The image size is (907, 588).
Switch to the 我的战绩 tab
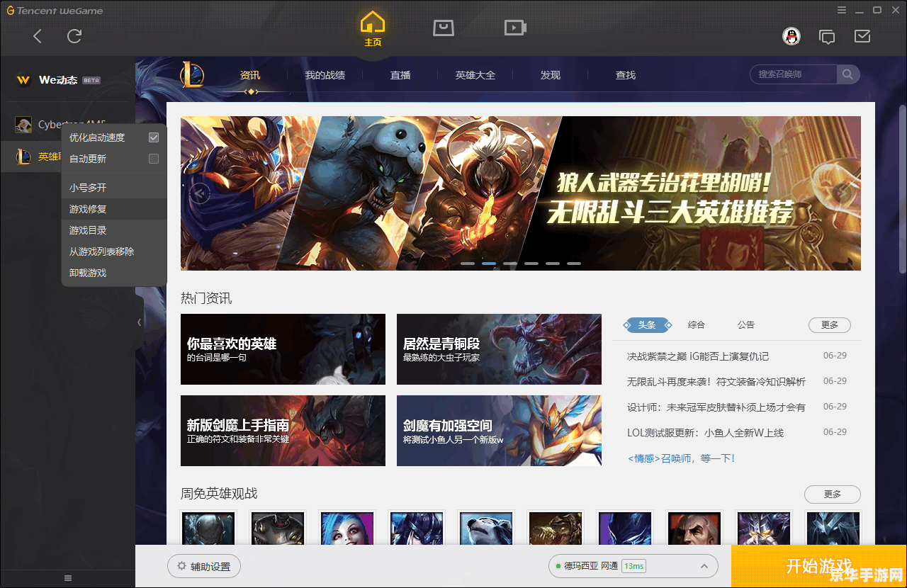point(325,75)
